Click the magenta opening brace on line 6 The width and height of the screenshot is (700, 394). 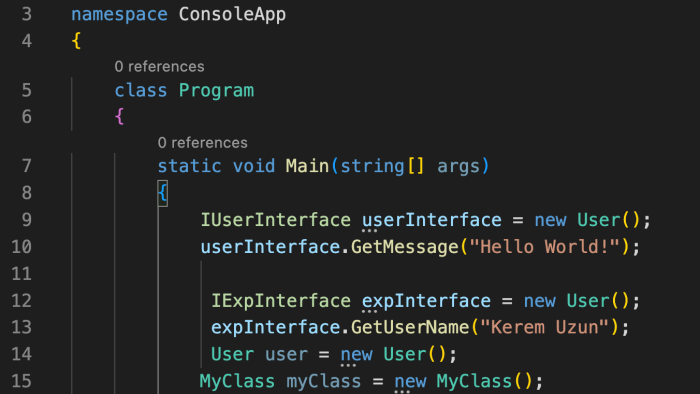pyautogui.click(x=119, y=117)
